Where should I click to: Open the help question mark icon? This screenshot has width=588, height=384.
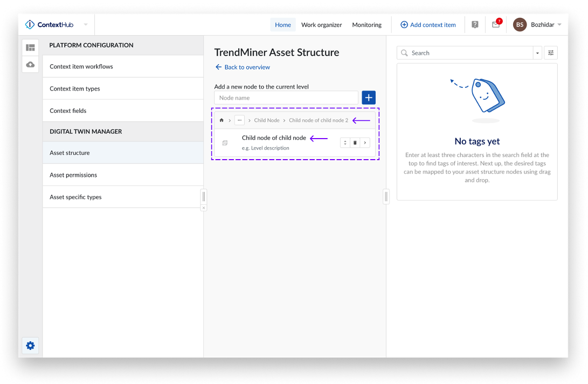coord(475,25)
